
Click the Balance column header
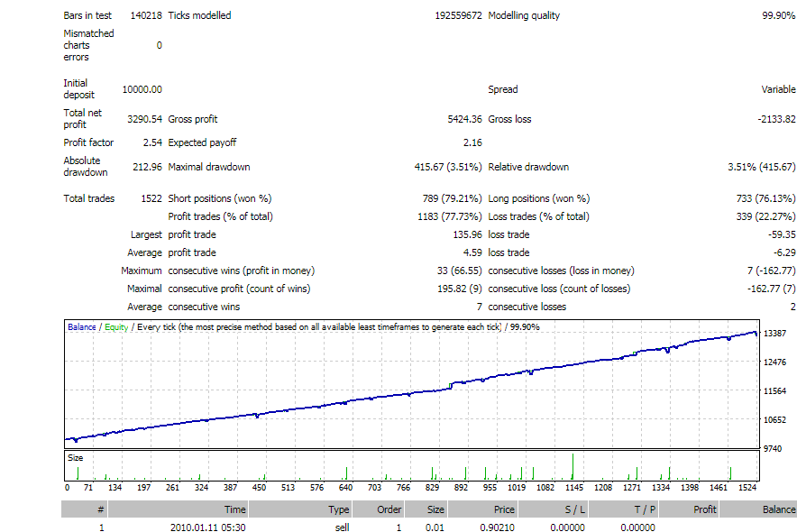click(758, 509)
